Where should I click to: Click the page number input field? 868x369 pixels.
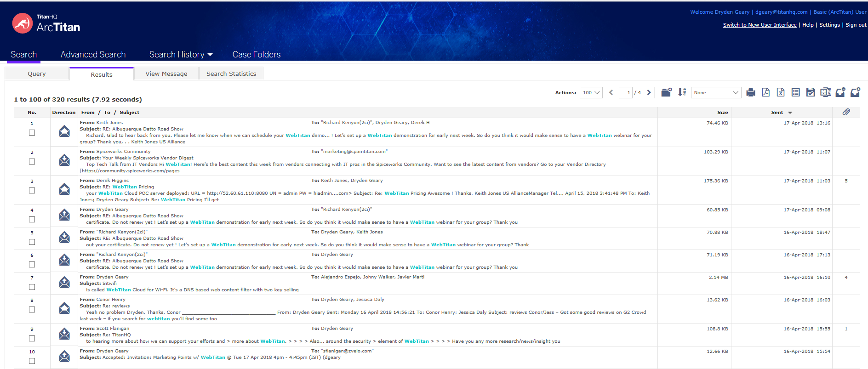[x=625, y=93]
